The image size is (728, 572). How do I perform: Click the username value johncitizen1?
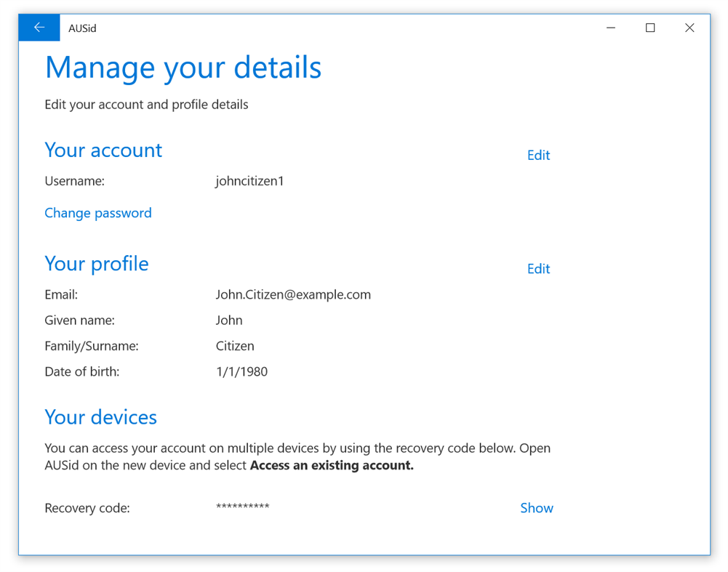(x=249, y=180)
